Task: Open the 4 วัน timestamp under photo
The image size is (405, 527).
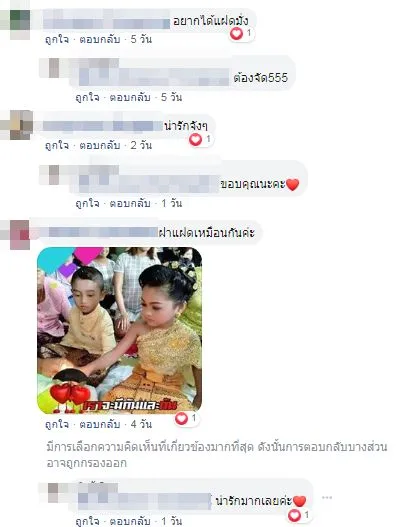Action: click(x=141, y=424)
